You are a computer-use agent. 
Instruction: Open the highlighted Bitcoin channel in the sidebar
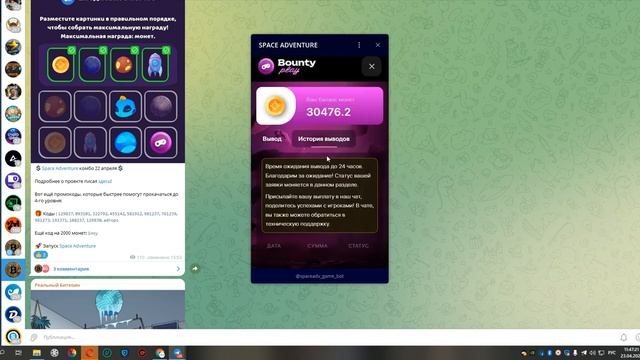(x=13, y=270)
